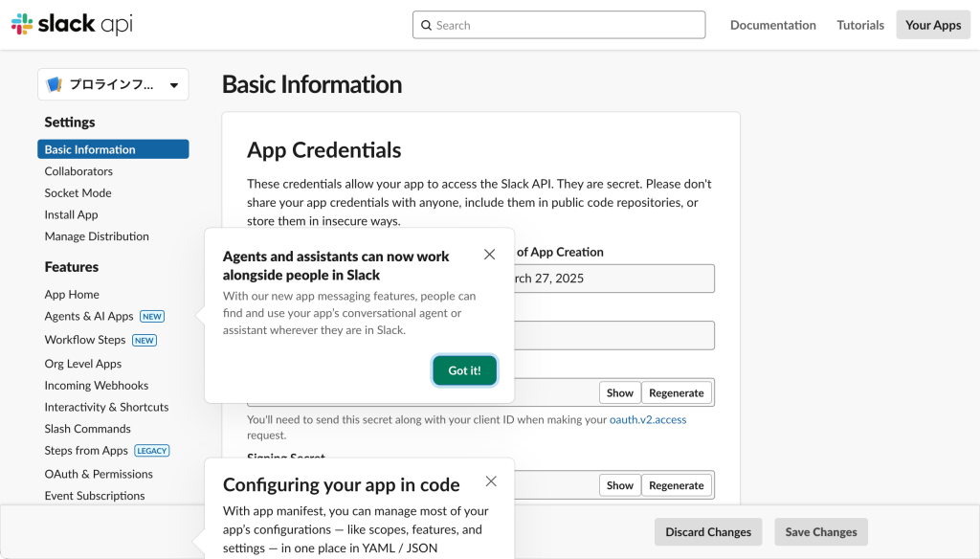Regenerate the Client Secret
The width and height of the screenshot is (980, 559).
pos(677,392)
